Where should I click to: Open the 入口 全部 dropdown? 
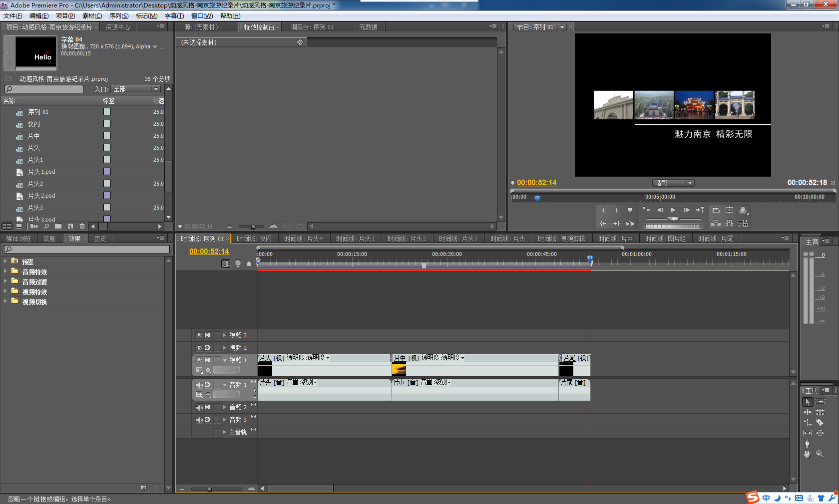pyautogui.click(x=135, y=89)
